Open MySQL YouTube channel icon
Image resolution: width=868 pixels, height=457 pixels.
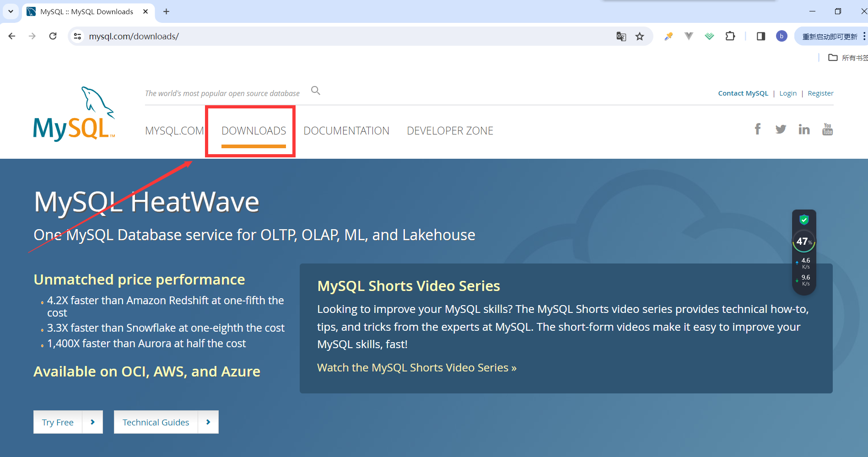pyautogui.click(x=827, y=129)
